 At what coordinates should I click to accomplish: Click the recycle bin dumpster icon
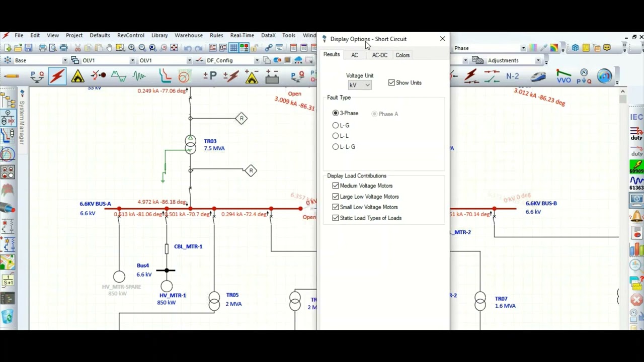click(x=8, y=317)
